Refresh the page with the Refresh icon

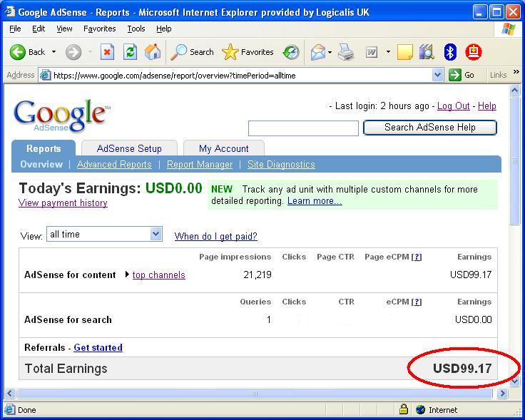130,52
